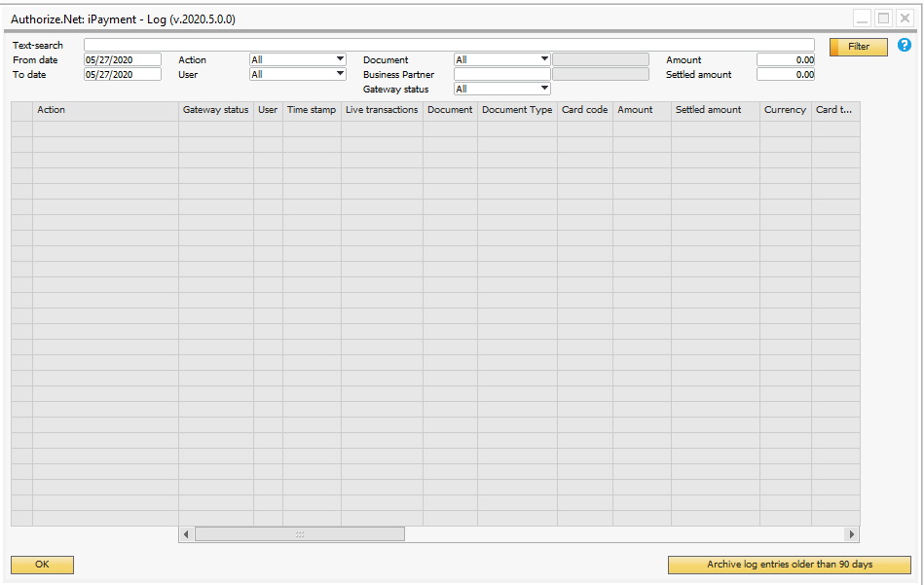This screenshot has height=585, width=924.
Task: Sort by the Document column header
Action: tap(450, 110)
